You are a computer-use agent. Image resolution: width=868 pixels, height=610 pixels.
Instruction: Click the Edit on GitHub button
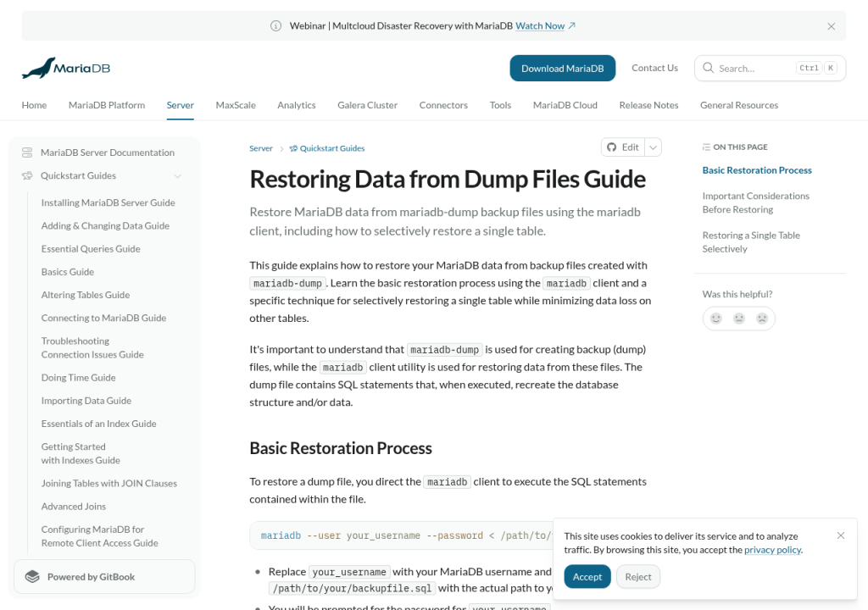pyautogui.click(x=623, y=147)
